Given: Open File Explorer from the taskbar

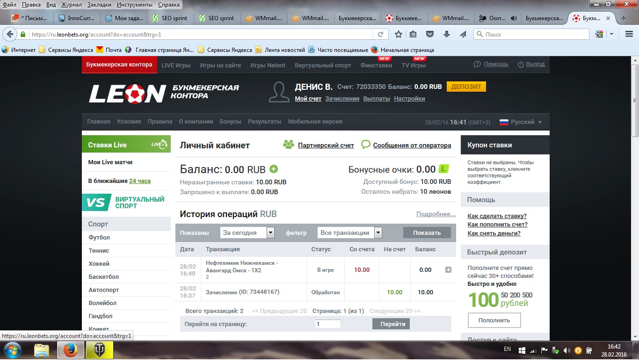Looking at the screenshot, I should coord(42,350).
